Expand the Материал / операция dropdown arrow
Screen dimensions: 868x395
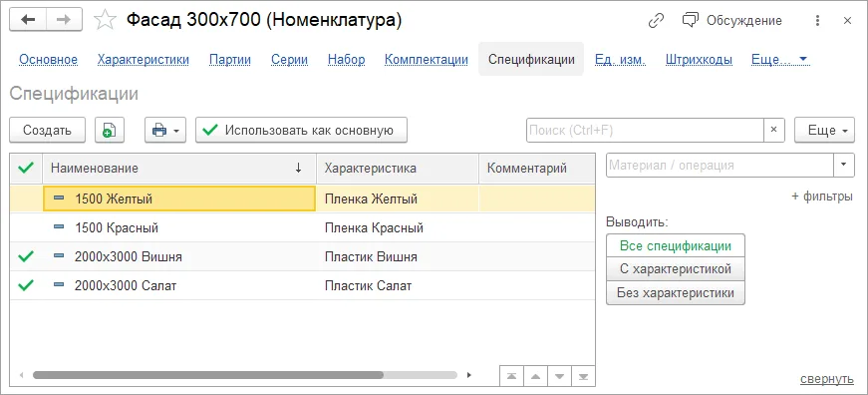point(844,166)
